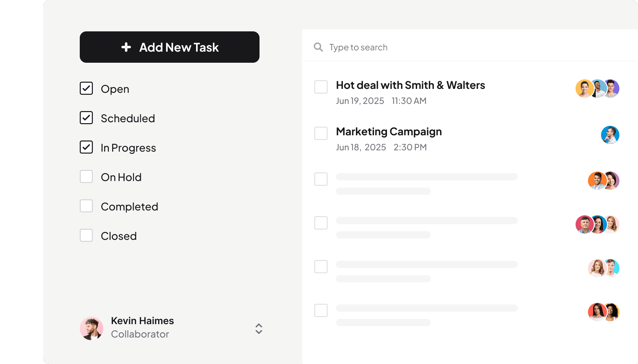Click Kevin Haimes profile avatar
This screenshot has height=364, width=638.
(x=92, y=328)
